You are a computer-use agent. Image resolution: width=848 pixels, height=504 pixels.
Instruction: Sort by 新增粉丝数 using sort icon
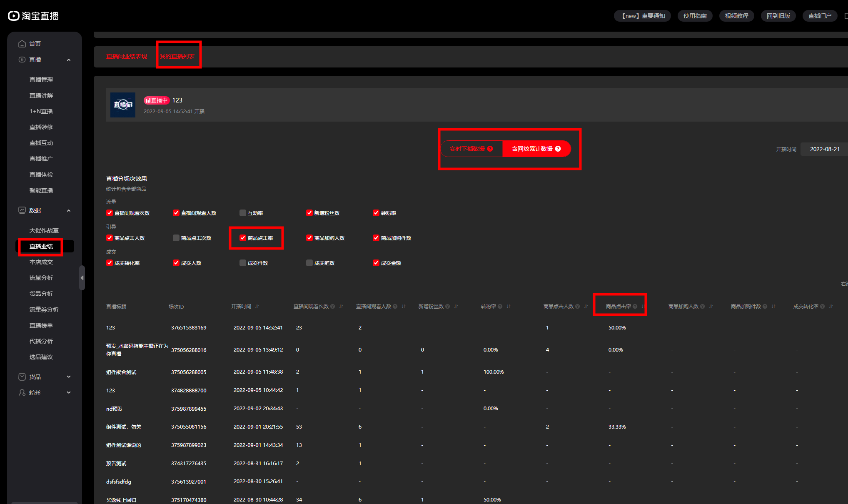pyautogui.click(x=456, y=307)
